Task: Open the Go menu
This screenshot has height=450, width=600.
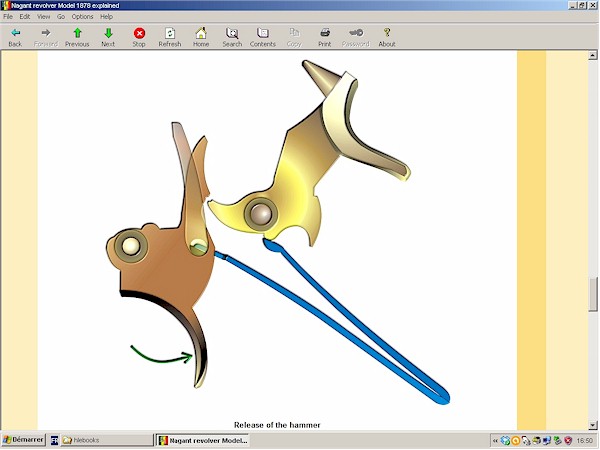Action: [61, 16]
